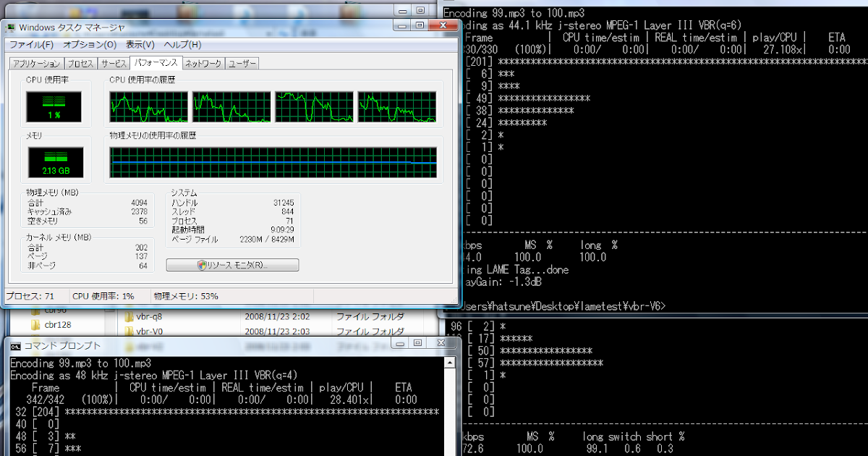Click the 非ページ value 64

click(143, 266)
